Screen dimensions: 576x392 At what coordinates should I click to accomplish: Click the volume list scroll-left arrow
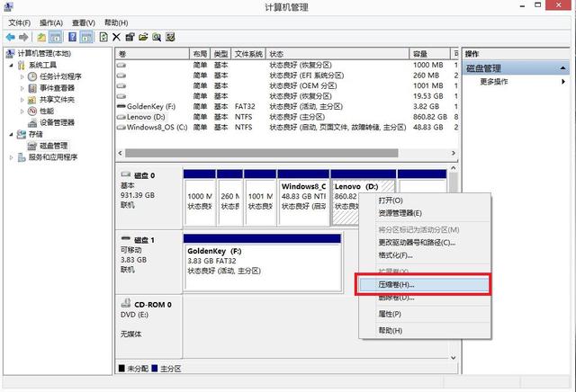[x=120, y=153]
